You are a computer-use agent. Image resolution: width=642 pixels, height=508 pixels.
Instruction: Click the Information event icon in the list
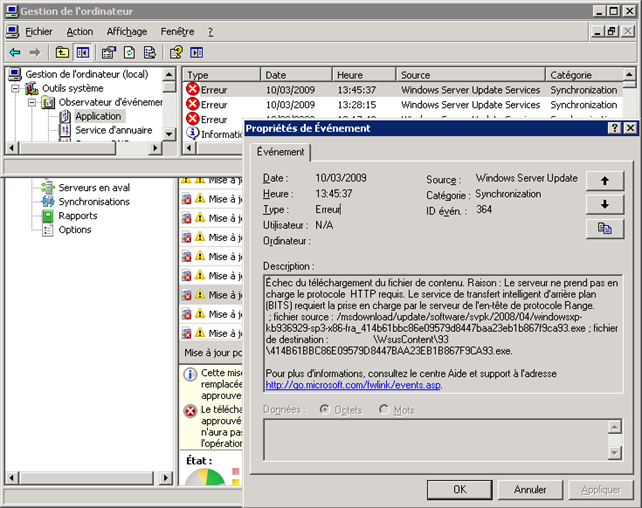(x=192, y=133)
